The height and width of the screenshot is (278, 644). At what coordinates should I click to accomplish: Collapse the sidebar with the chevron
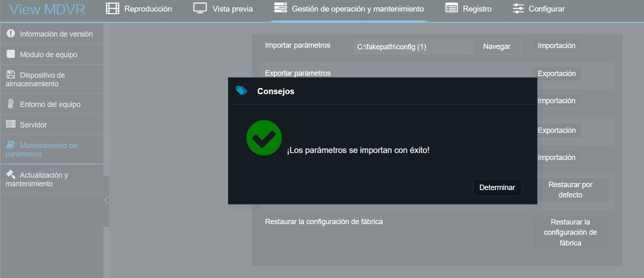pyautogui.click(x=106, y=200)
